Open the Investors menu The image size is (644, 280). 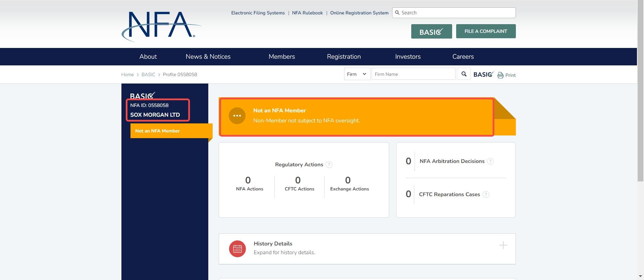[408, 57]
